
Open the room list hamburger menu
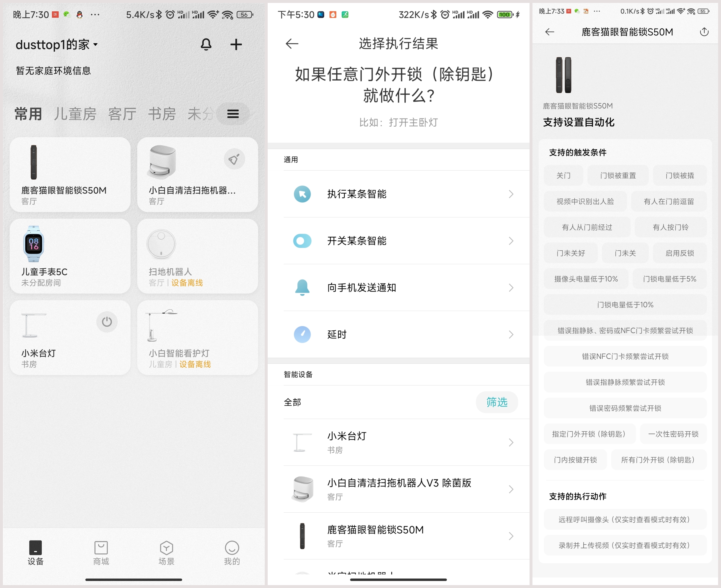point(233,114)
